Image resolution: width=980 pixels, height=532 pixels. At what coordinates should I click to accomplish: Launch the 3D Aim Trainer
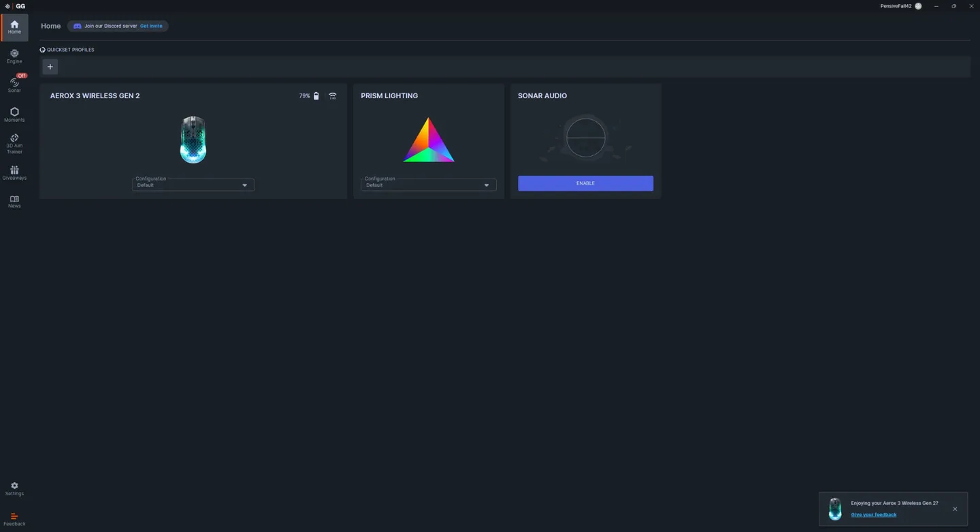[x=14, y=144]
